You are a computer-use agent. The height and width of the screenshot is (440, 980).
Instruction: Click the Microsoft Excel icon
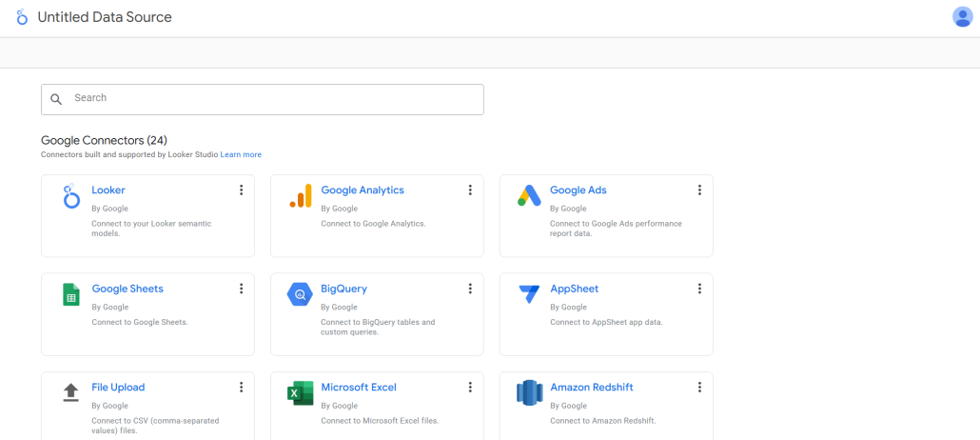(300, 393)
